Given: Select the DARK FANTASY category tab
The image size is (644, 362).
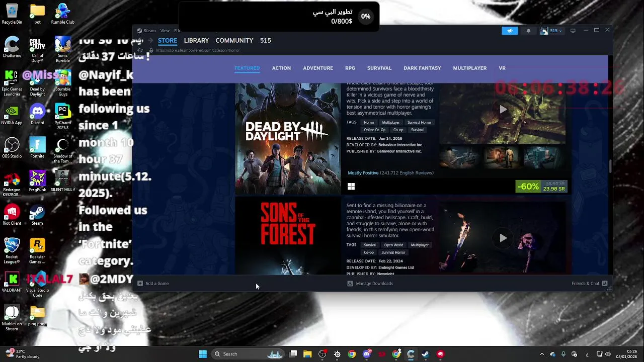Looking at the screenshot, I should pos(422,68).
